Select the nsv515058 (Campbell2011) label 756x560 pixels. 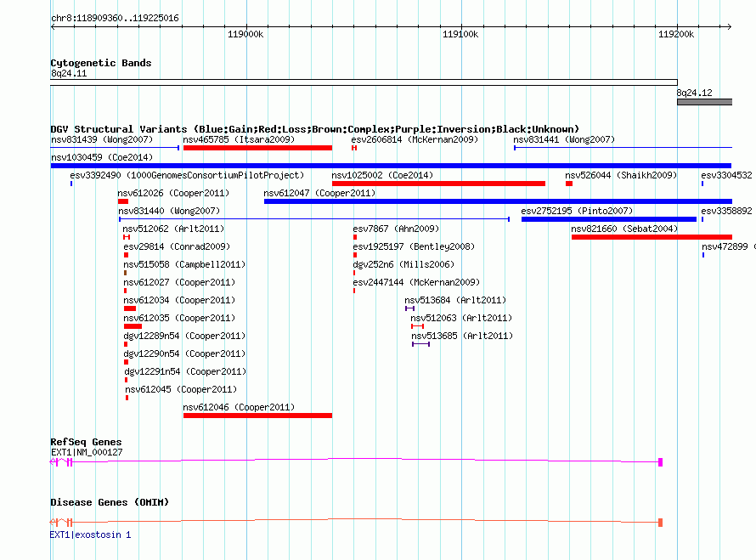tap(184, 264)
